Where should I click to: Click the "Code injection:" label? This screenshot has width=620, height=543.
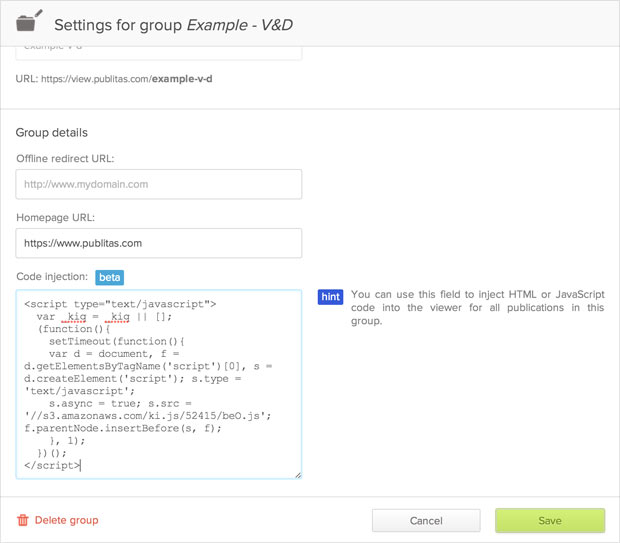click(x=52, y=277)
